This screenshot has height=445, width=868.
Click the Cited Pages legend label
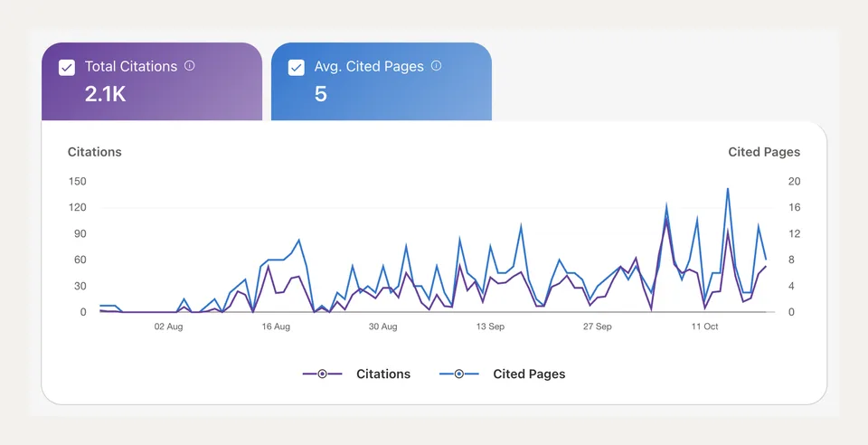coord(529,374)
